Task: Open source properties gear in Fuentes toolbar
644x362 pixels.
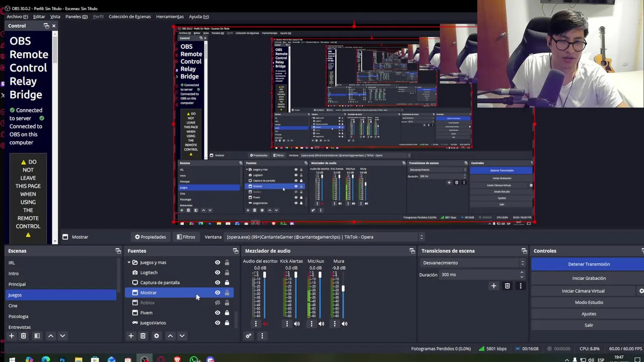Action: coord(156,336)
